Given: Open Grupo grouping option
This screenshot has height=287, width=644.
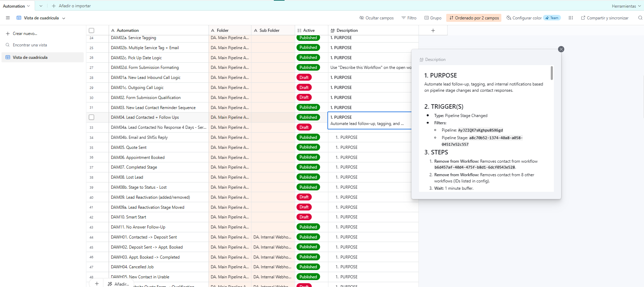Looking at the screenshot, I should [x=433, y=18].
